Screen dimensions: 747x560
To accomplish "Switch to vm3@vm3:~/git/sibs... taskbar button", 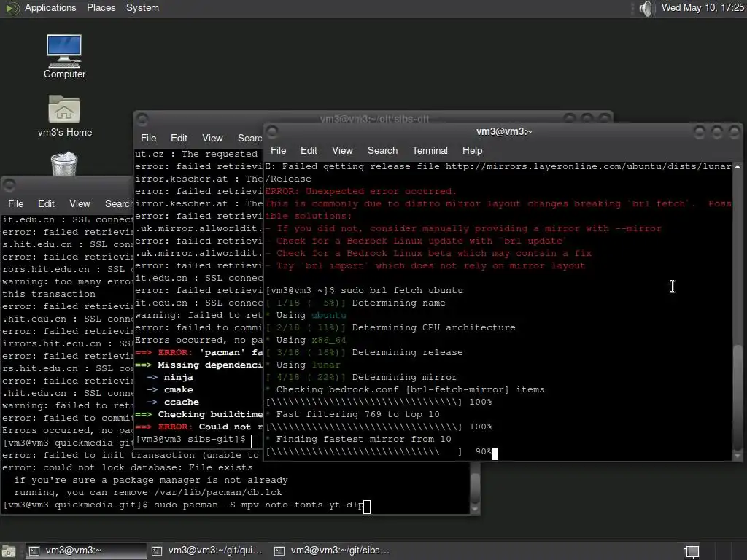I will [x=332, y=551].
